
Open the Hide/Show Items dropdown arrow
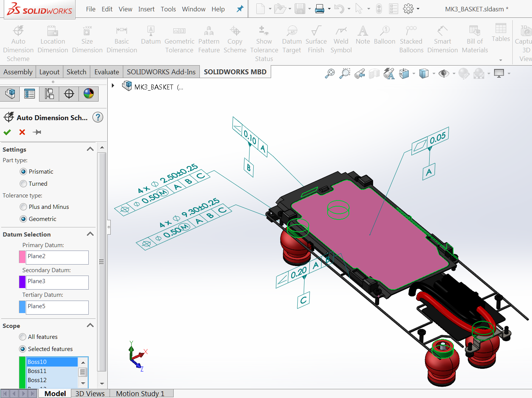pos(454,74)
